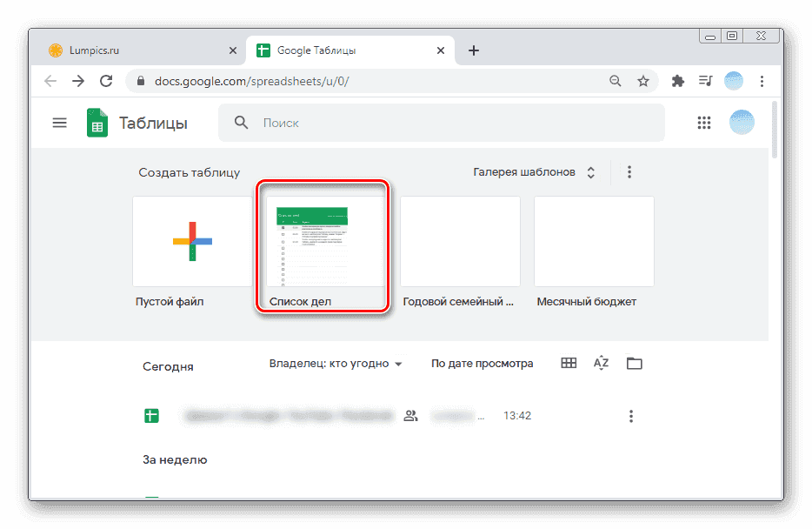
Task: Open the Владелец: кто угодно filter dropdown
Action: point(336,363)
